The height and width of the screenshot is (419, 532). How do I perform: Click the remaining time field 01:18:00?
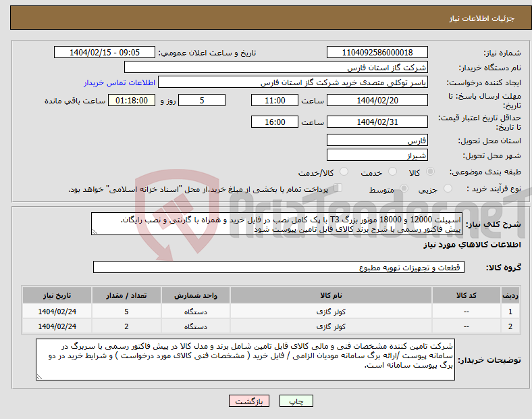[x=132, y=100]
